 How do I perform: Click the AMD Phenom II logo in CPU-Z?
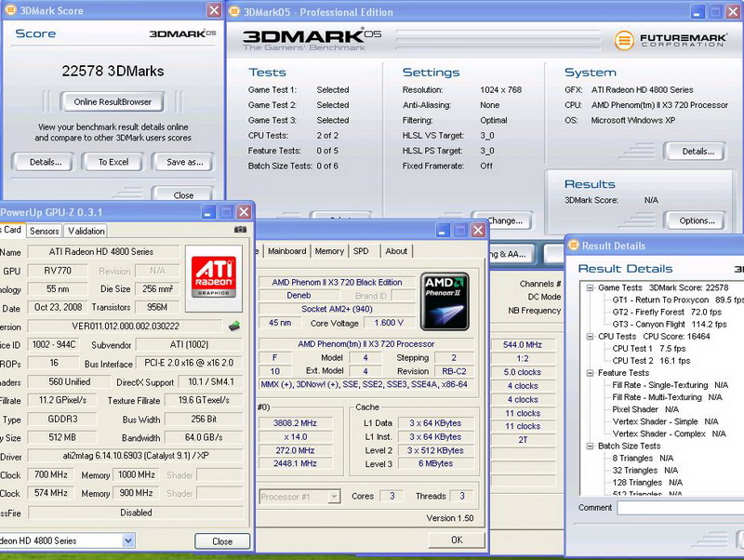tap(445, 301)
